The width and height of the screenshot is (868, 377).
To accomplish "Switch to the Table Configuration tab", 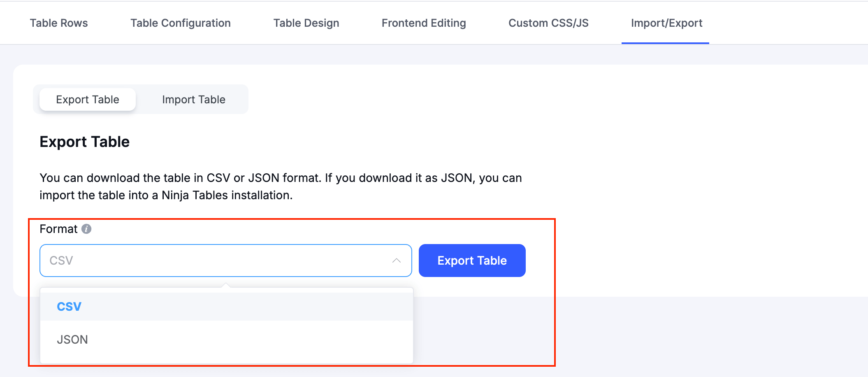I will pyautogui.click(x=181, y=23).
